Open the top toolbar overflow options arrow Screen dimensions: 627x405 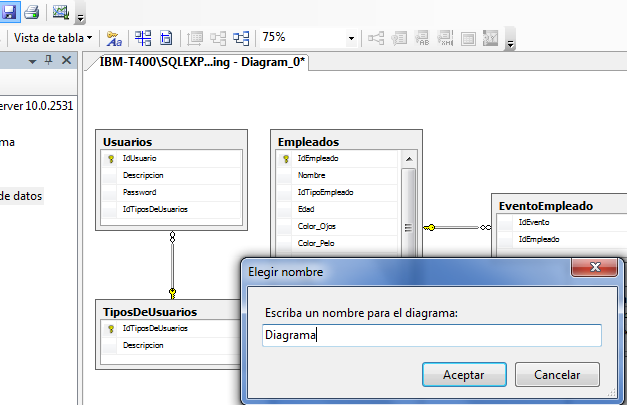(80, 18)
